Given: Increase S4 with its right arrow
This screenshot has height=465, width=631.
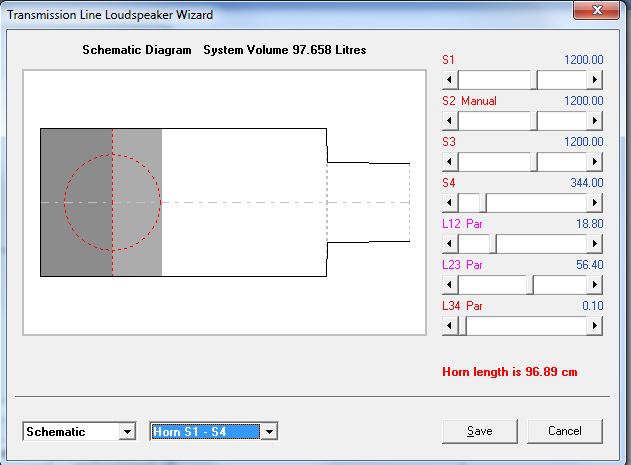Looking at the screenshot, I should (594, 203).
